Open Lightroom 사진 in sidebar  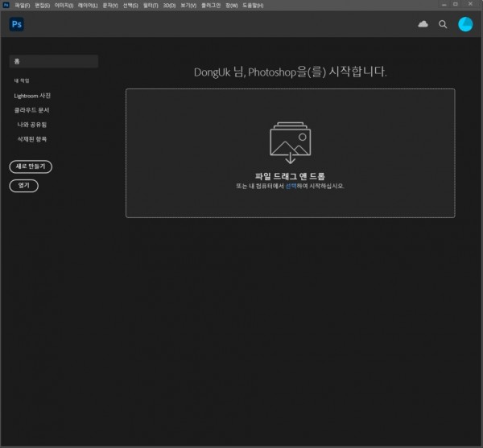pos(32,96)
